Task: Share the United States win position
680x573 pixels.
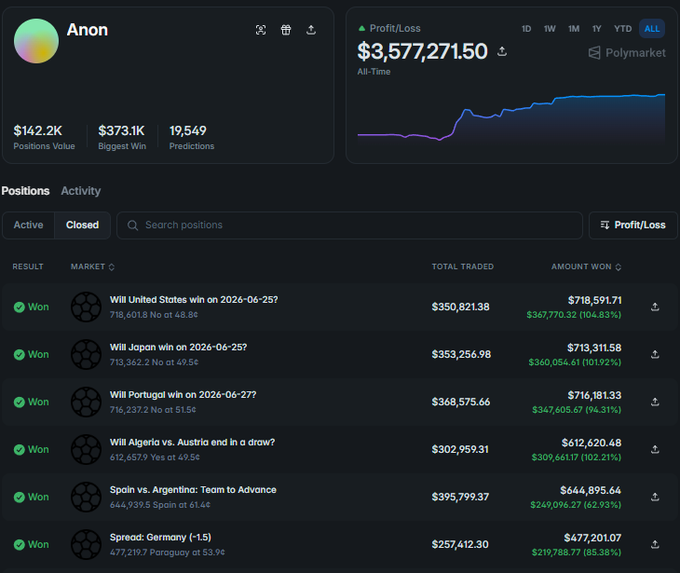Action: (x=655, y=307)
